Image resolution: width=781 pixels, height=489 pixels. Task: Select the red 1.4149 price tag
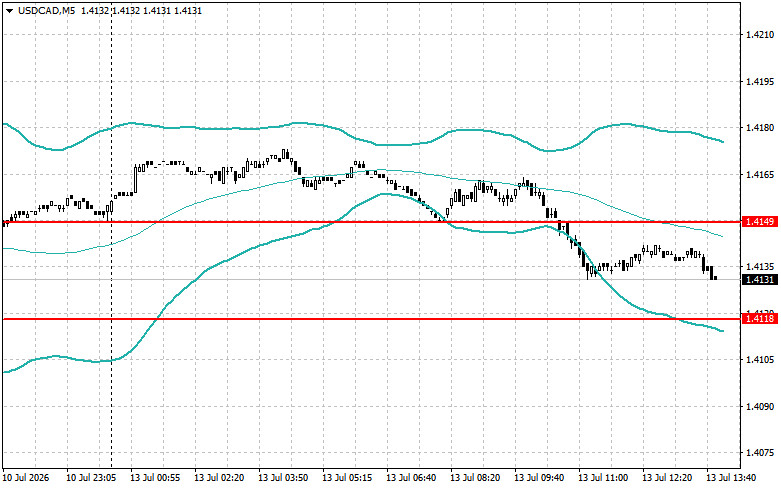coord(760,222)
